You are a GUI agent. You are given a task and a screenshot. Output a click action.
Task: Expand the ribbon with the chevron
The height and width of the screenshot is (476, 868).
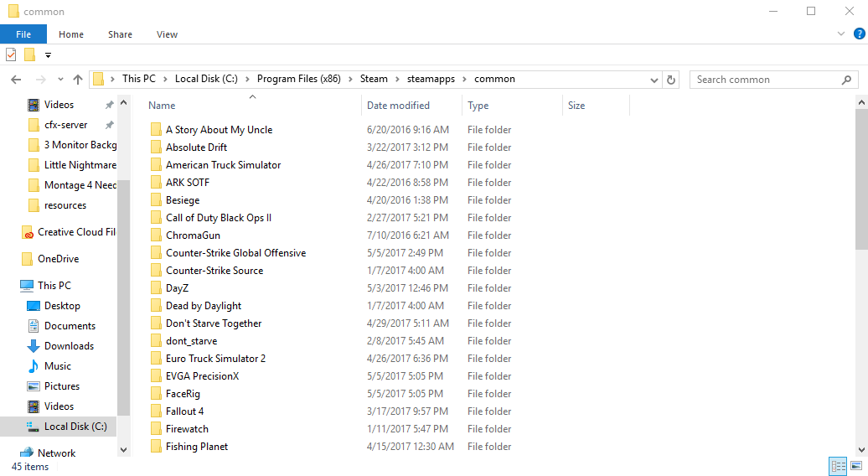[841, 34]
